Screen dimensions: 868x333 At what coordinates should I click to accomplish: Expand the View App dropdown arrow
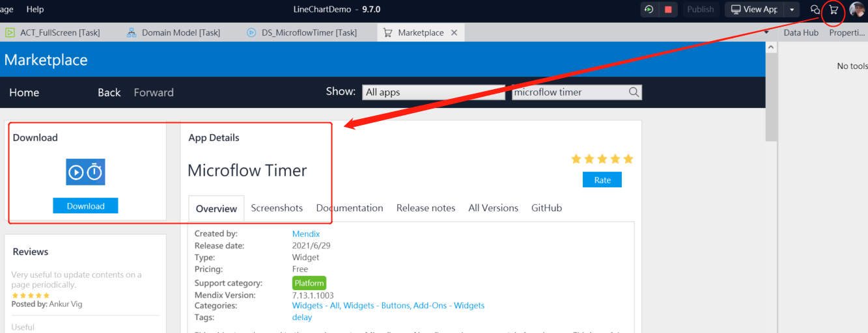[791, 10]
